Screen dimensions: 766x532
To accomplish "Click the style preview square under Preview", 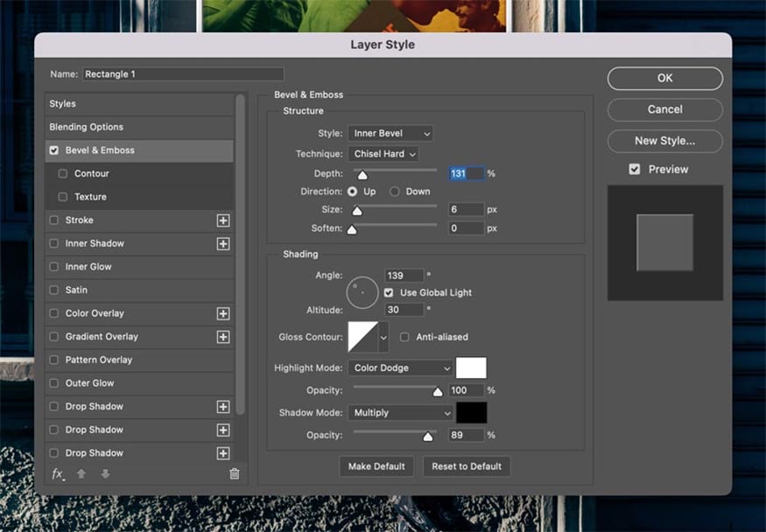I will click(x=664, y=242).
